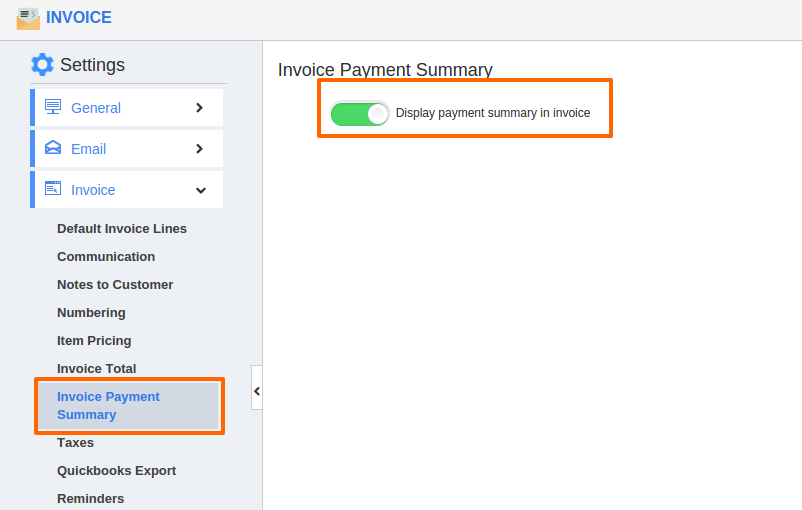
Task: Click the Settings gear icon
Action: click(x=42, y=64)
